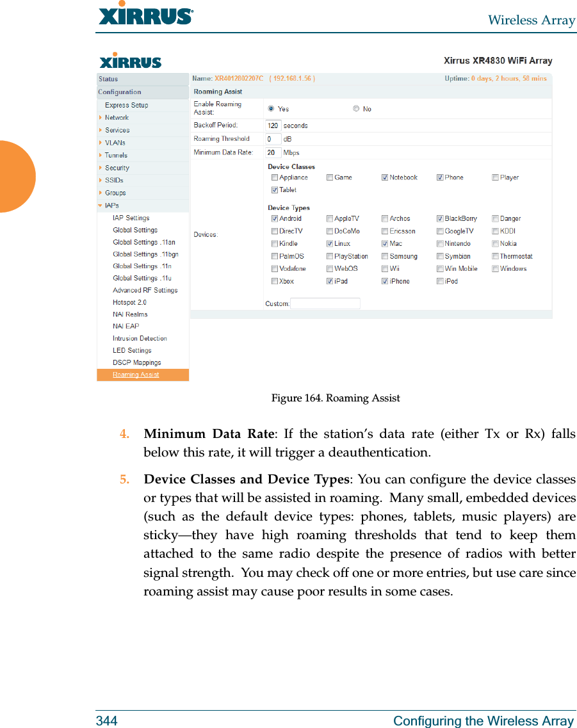Toggle the iPad device type checkbox
Viewport: 577px width, 728px height.
(x=330, y=281)
